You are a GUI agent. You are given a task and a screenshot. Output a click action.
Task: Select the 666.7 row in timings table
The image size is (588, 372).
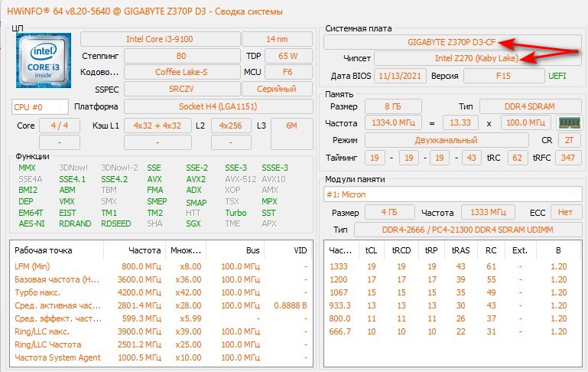(x=453, y=331)
